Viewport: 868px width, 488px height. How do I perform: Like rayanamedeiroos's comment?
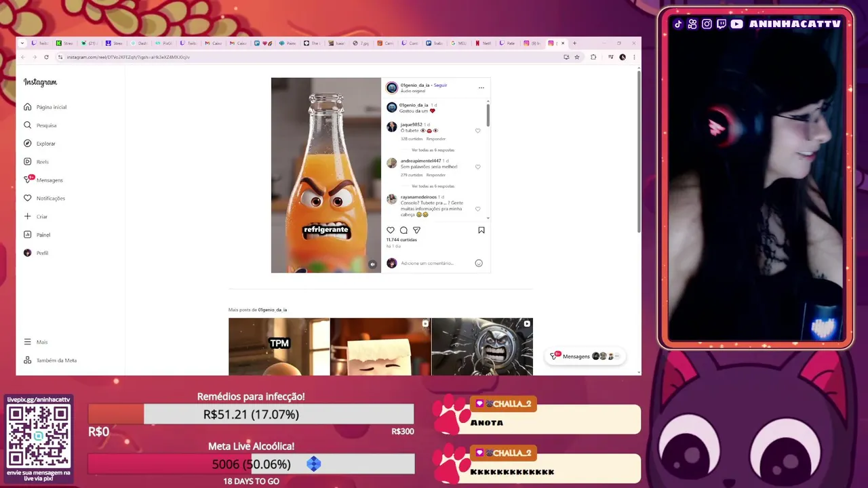[x=477, y=209]
